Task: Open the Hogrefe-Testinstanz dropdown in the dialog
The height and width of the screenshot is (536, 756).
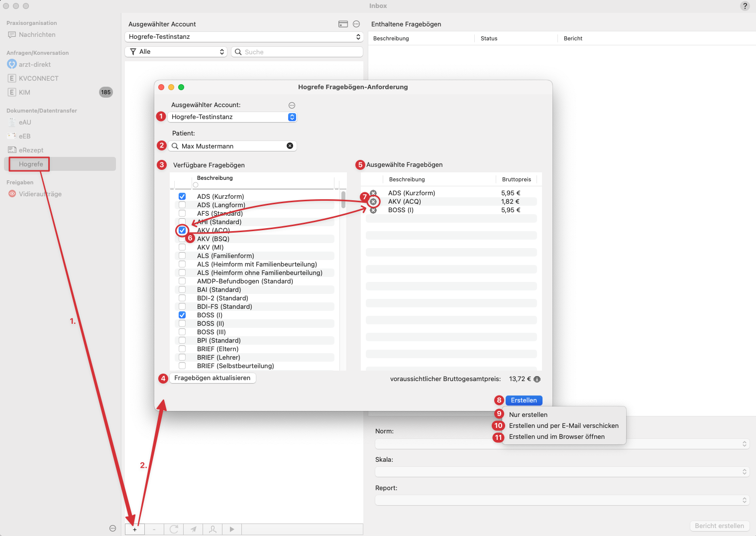Action: pos(232,117)
